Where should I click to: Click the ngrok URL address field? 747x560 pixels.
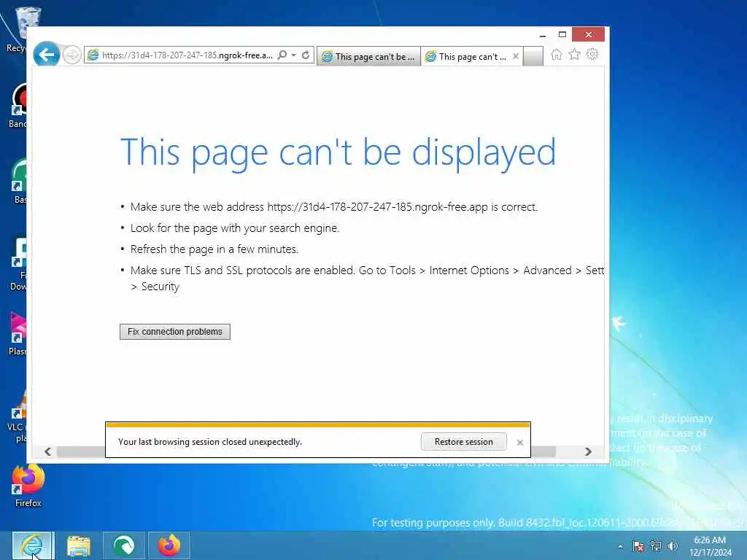[187, 55]
